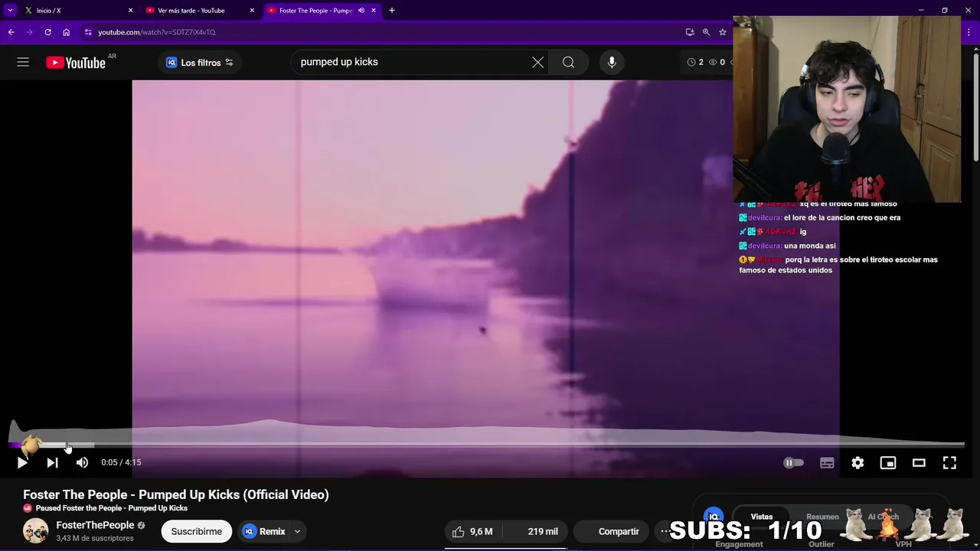Open a new browser tab
Viewport: 980px width, 551px height.
[x=391, y=10]
